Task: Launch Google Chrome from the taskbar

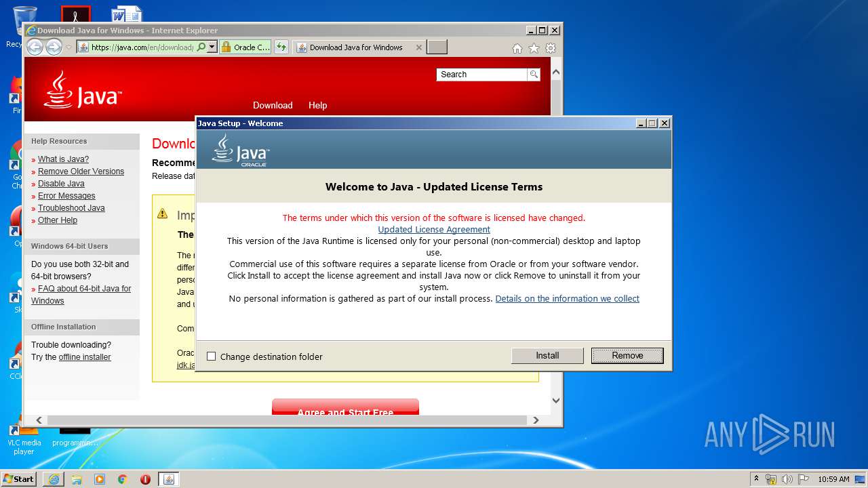Action: (x=122, y=479)
